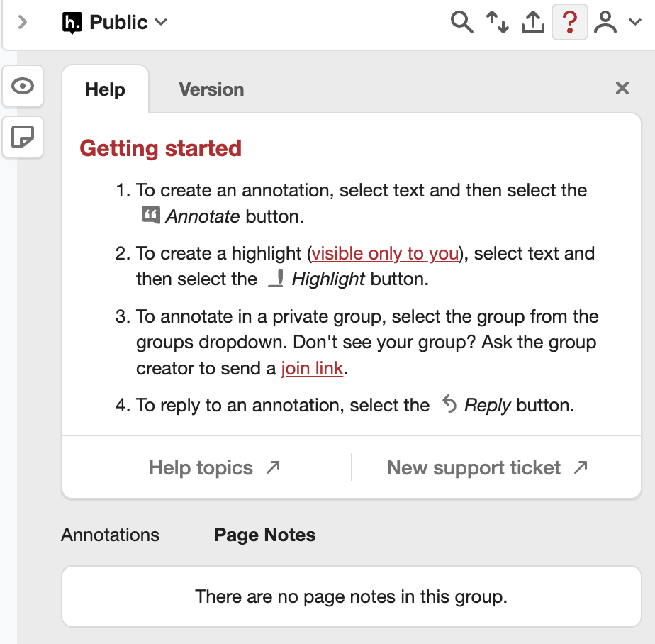Viewport: 655px width, 644px height.
Task: Open the user account icon menu
Action: pyautogui.click(x=605, y=23)
